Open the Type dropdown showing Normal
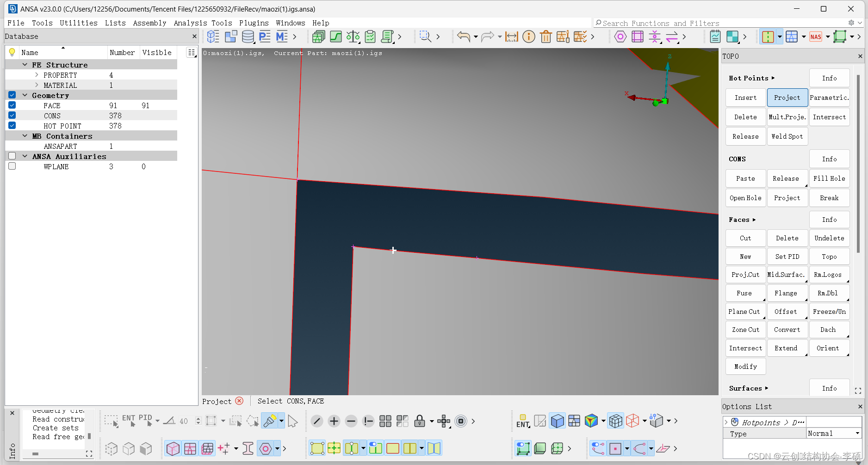Viewport: 868px width, 465px height. pos(833,433)
